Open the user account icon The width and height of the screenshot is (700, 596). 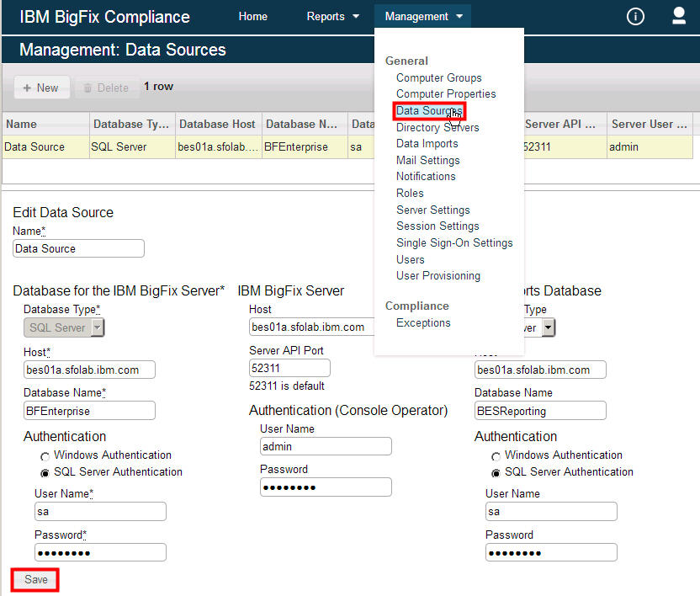[679, 16]
